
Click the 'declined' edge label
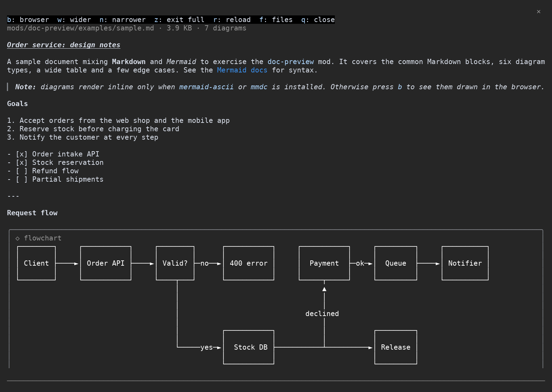click(322, 314)
